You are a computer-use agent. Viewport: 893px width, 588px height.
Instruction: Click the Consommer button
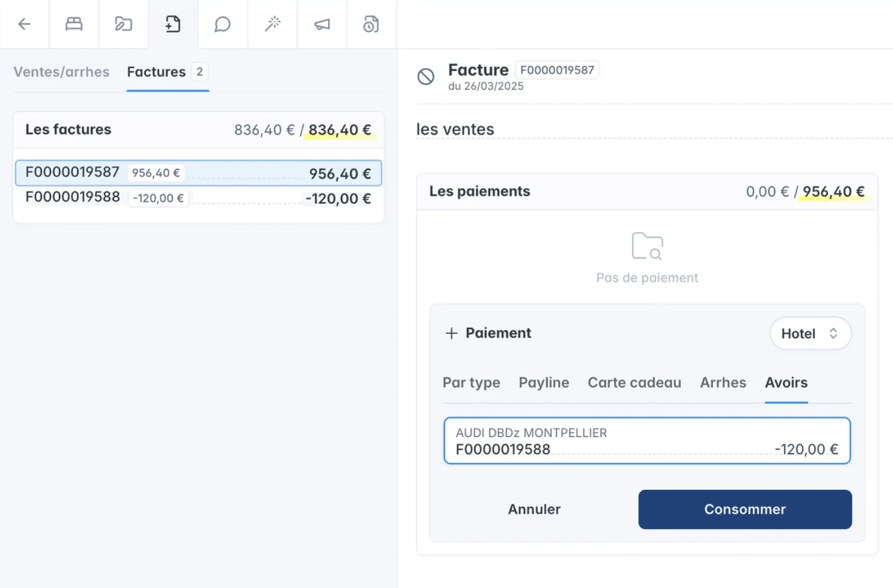click(745, 509)
